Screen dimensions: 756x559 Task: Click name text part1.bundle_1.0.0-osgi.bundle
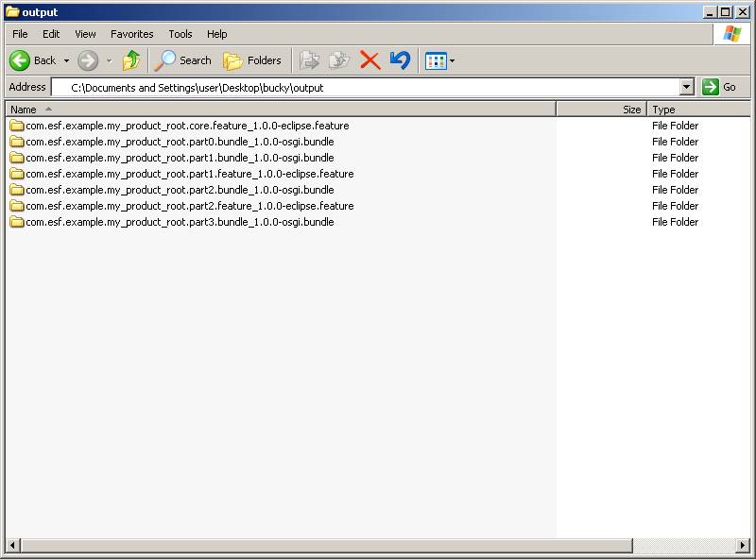180,158
